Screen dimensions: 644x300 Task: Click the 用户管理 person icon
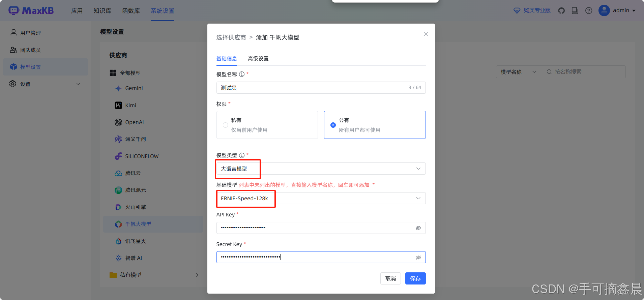13,32
